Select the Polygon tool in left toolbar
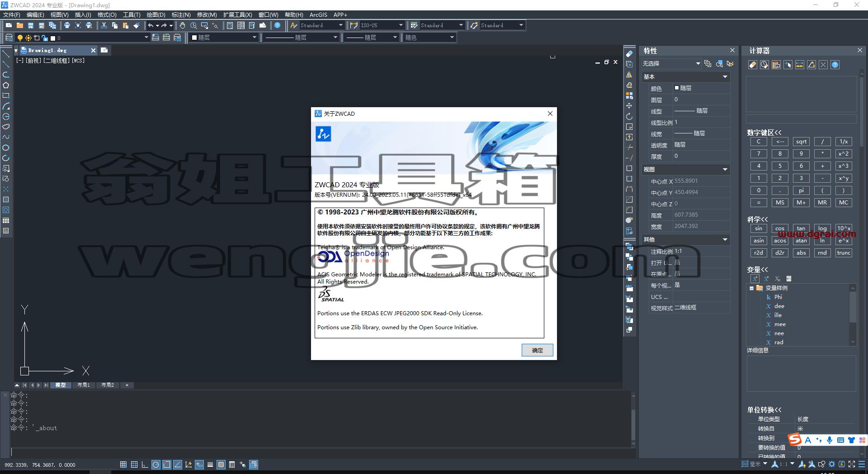This screenshot has height=474, width=868. coord(6,85)
